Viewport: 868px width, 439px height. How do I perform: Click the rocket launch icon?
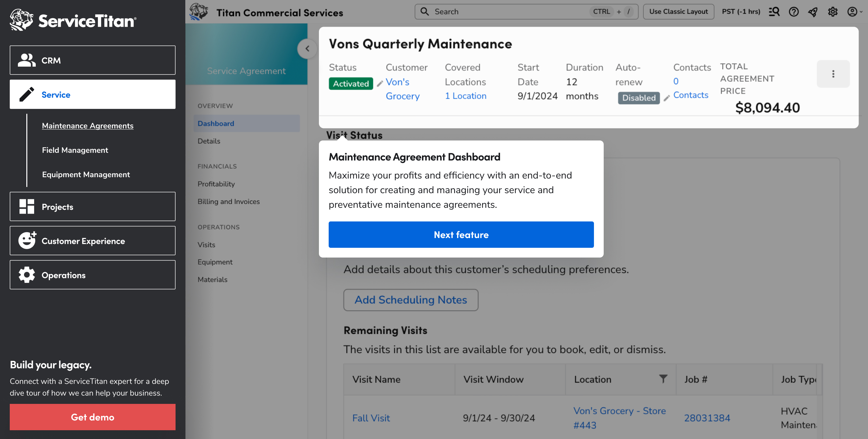[x=813, y=12]
